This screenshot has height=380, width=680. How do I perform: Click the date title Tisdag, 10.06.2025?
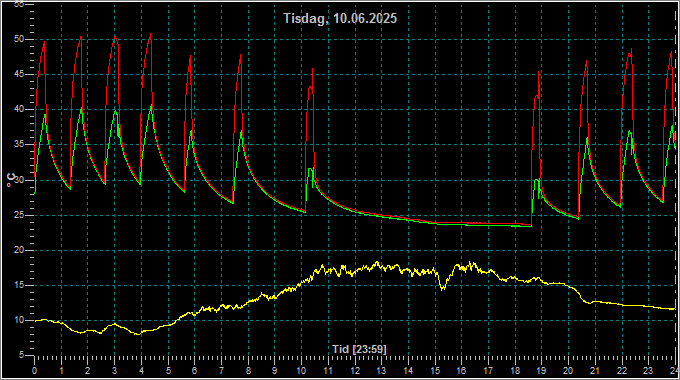[340, 18]
